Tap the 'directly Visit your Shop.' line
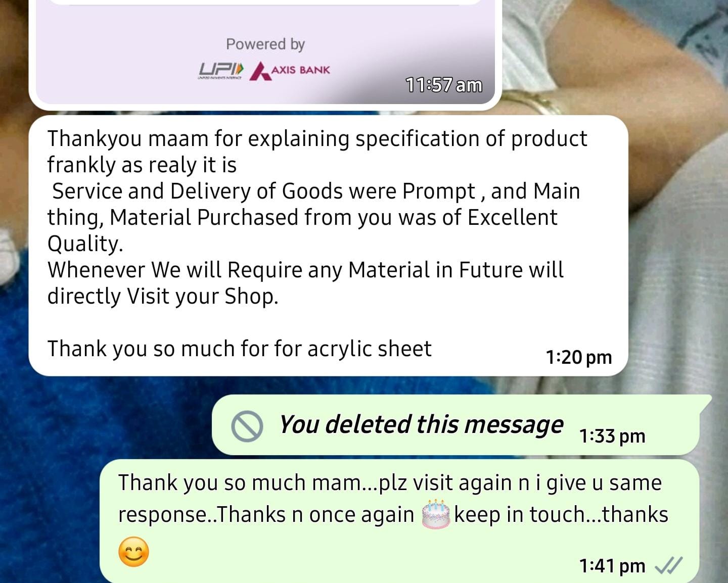 tap(163, 296)
